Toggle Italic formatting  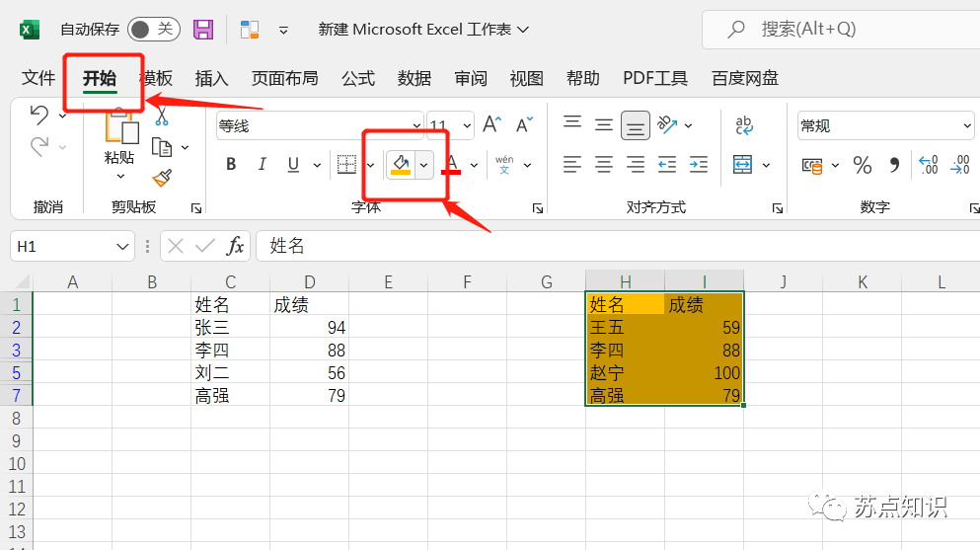[x=262, y=164]
